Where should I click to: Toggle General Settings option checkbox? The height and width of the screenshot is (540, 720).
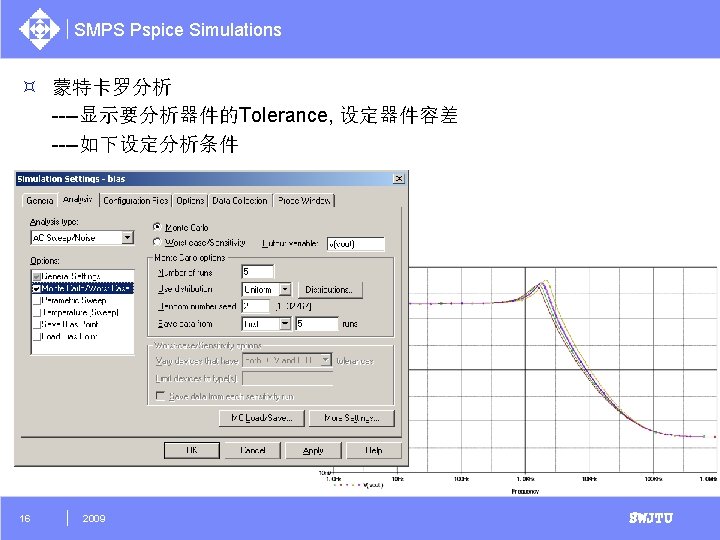click(37, 276)
